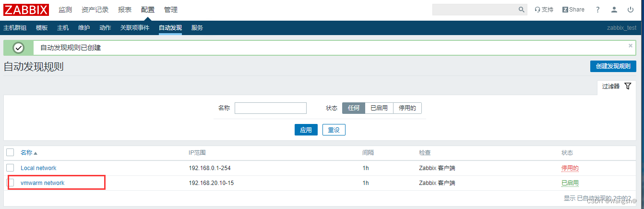Select 停用的 status filter

tap(407, 108)
